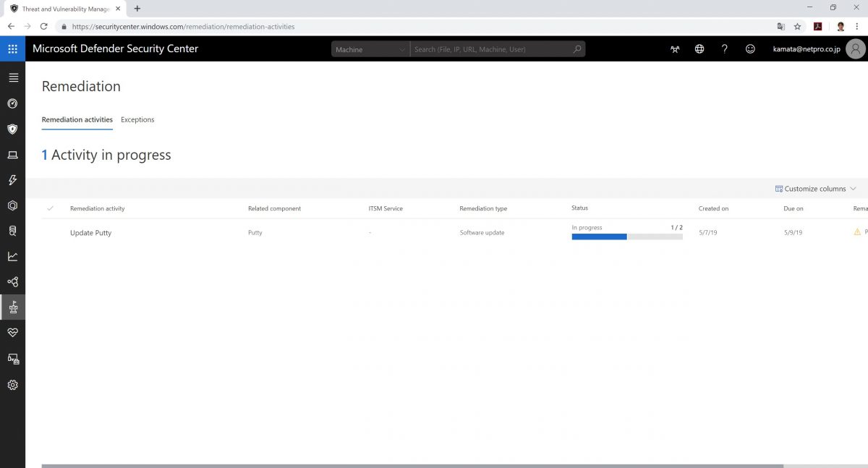Click the browser back arrow

point(11,26)
